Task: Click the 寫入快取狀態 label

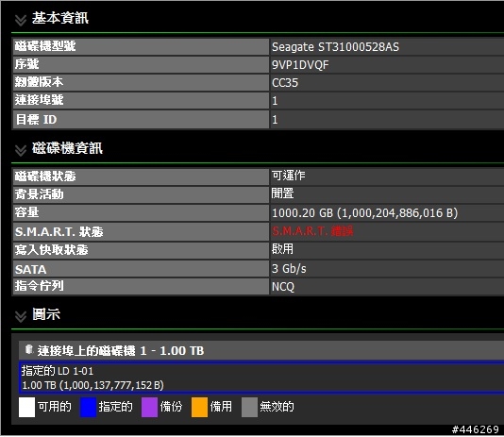Action: point(51,250)
